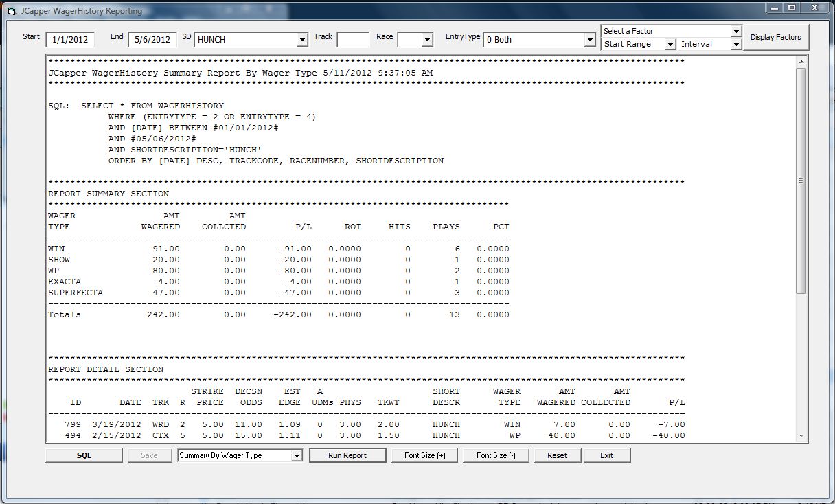This screenshot has height=504, width=835.
Task: Click the REPORT SUMMARY SECTION heading
Action: [x=108, y=194]
